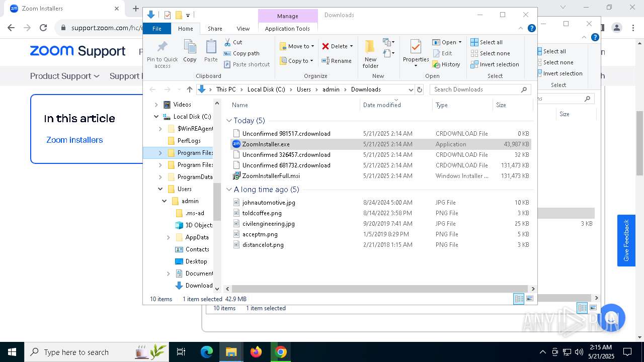Open Move to dropdown

point(297,46)
